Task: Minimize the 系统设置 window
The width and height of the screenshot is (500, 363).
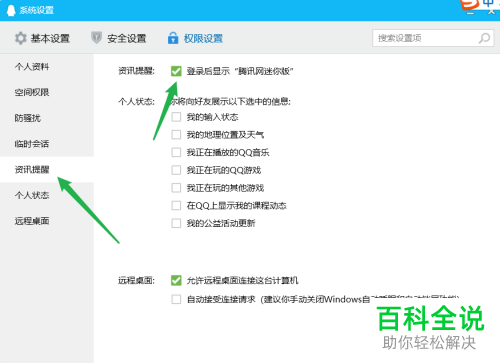Action: (x=470, y=13)
